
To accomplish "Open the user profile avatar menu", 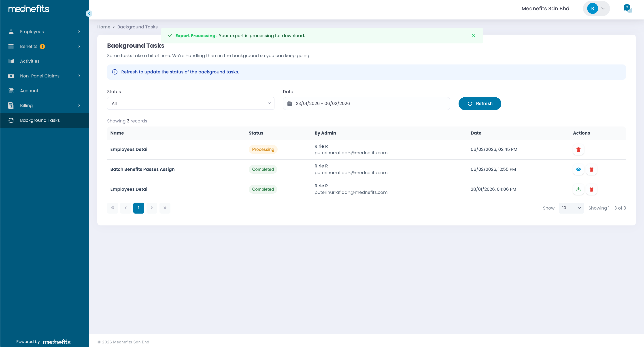I will 596,9.
